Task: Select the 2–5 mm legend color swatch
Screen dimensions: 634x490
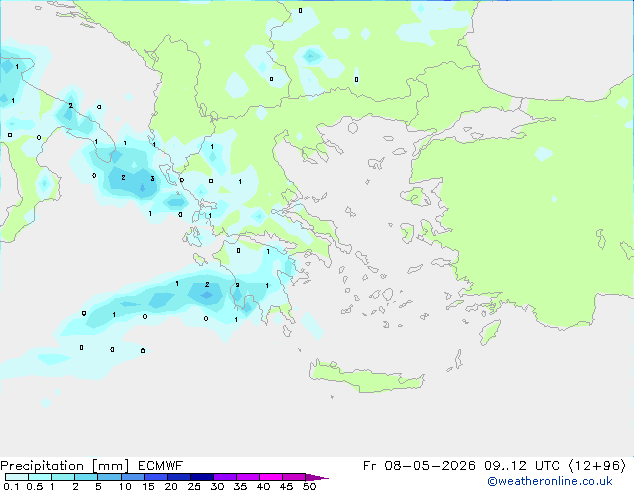Action: click(x=86, y=477)
